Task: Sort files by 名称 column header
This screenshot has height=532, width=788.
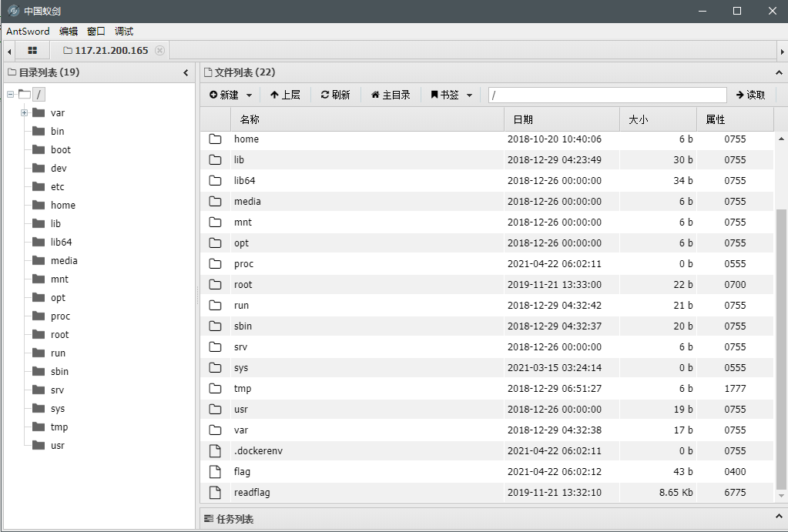Action: [x=250, y=119]
